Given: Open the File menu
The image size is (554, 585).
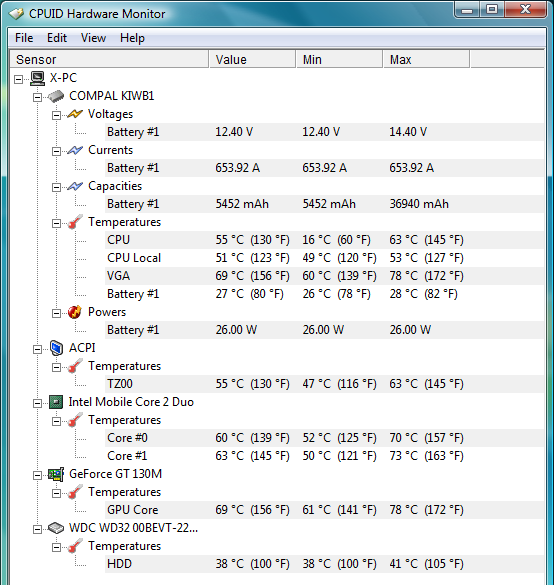Looking at the screenshot, I should pyautogui.click(x=24, y=38).
